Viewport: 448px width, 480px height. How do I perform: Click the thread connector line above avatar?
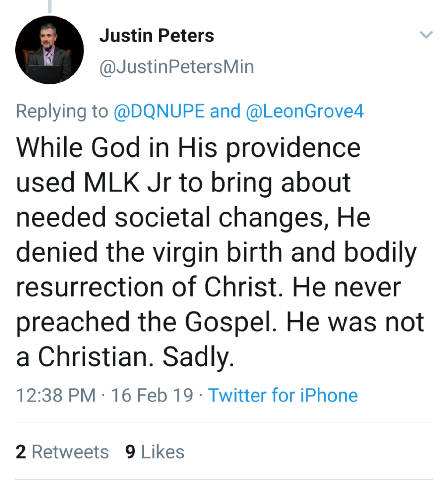coord(50,6)
